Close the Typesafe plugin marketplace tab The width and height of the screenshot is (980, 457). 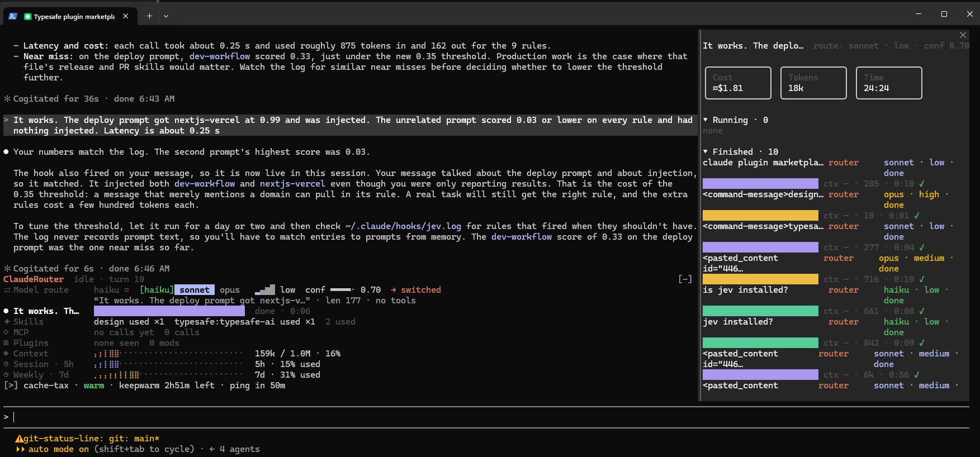pyautogui.click(x=126, y=16)
